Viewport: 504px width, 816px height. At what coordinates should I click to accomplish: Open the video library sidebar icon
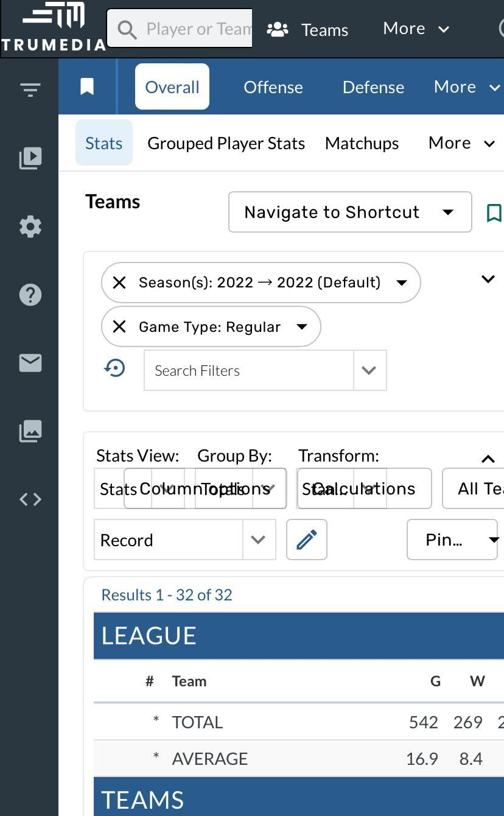(30, 158)
